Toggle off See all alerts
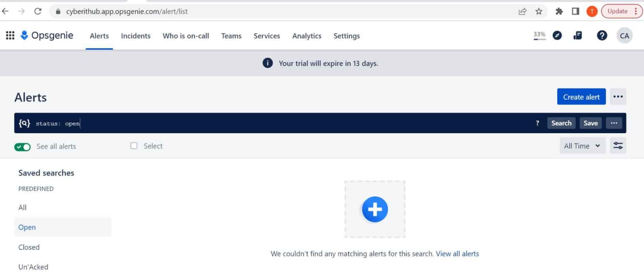Image resolution: width=644 pixels, height=279 pixels. pos(23,146)
